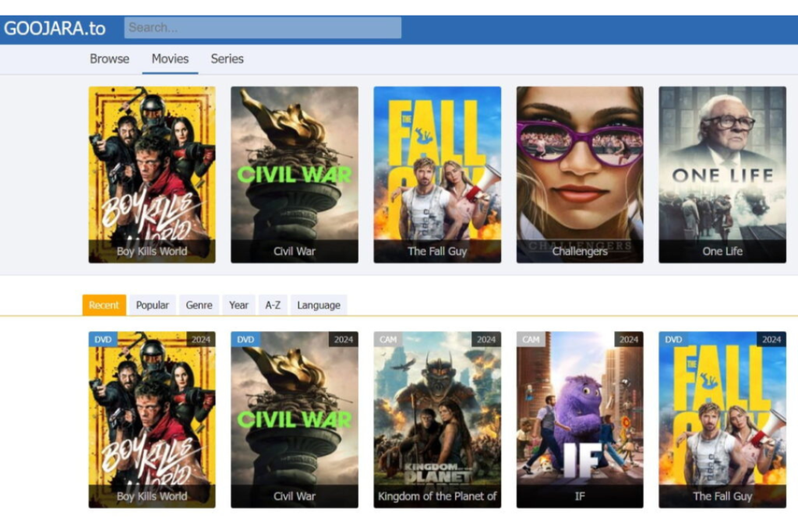
Task: Click 2024 year badge on IF poster
Action: pyautogui.click(x=629, y=340)
